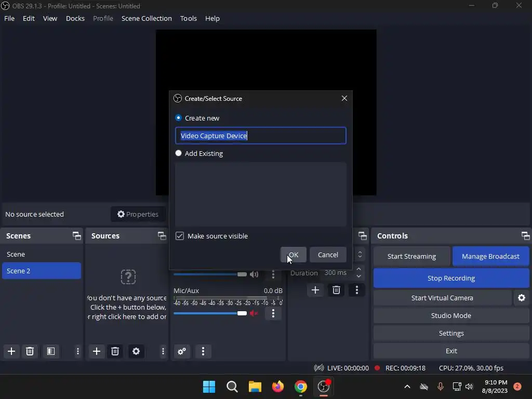Add a new scene with the plus icon
This screenshot has height=399, width=532.
[11, 351]
